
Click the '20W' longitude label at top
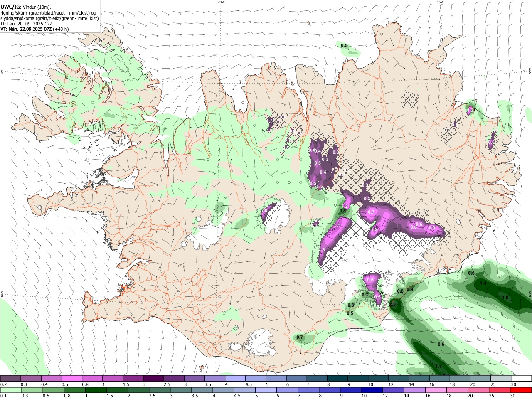(x=221, y=2)
